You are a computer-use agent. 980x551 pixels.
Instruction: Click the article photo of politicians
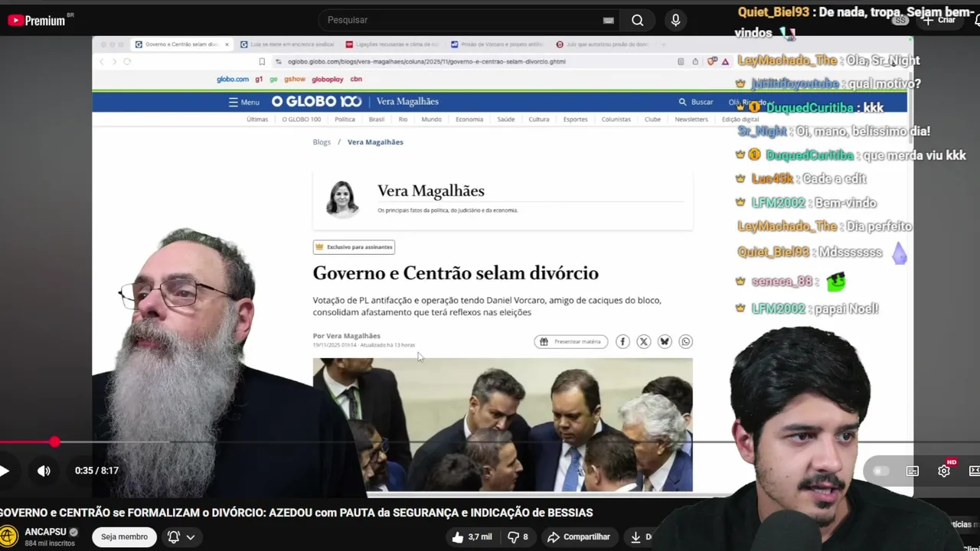tap(502, 425)
